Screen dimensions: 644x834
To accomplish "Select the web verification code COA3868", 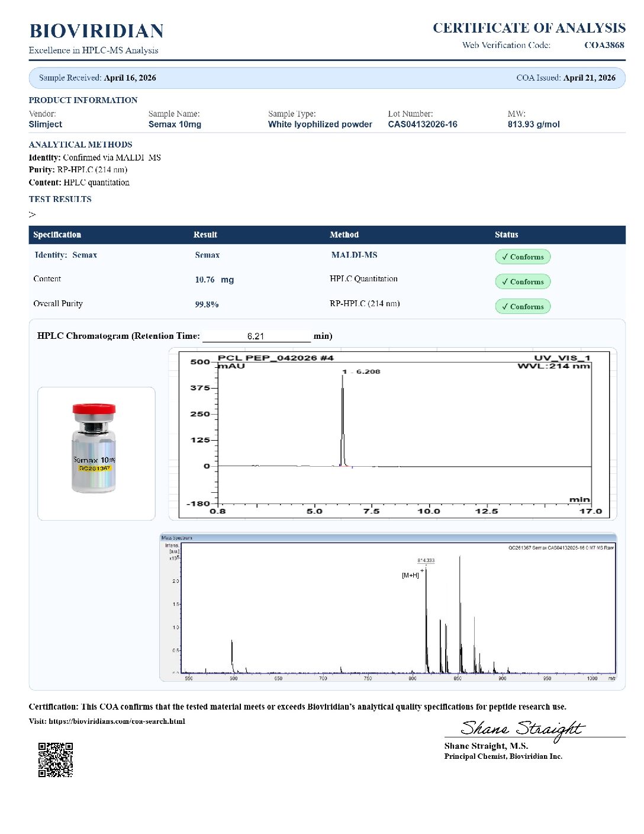I will click(x=604, y=45).
